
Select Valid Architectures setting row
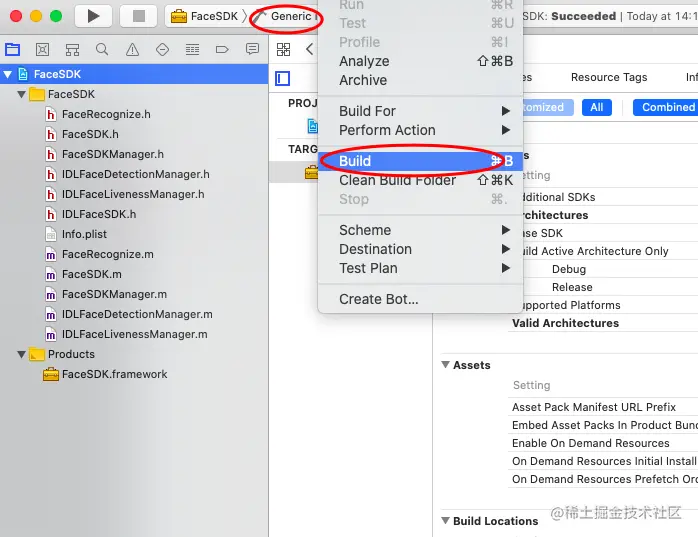605,323
